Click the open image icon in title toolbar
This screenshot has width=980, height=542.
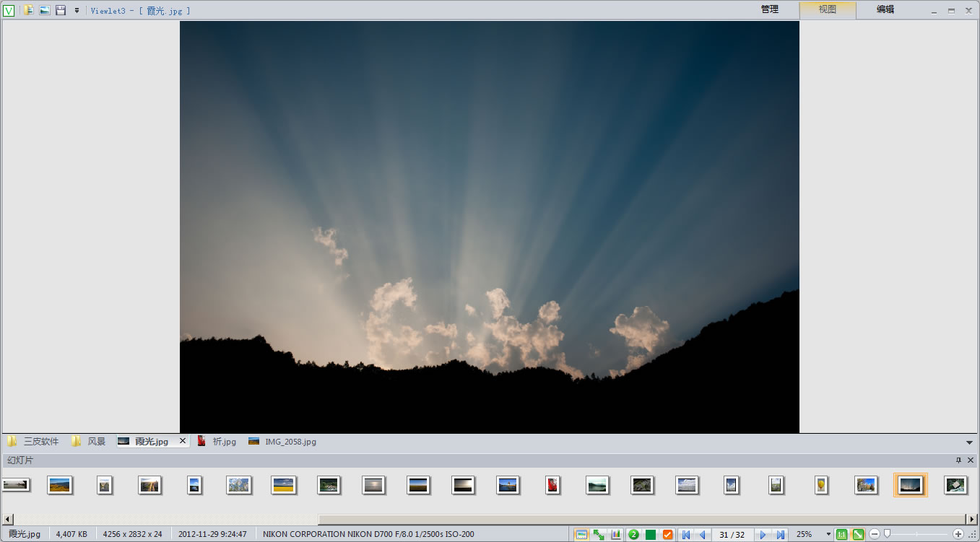(x=45, y=10)
